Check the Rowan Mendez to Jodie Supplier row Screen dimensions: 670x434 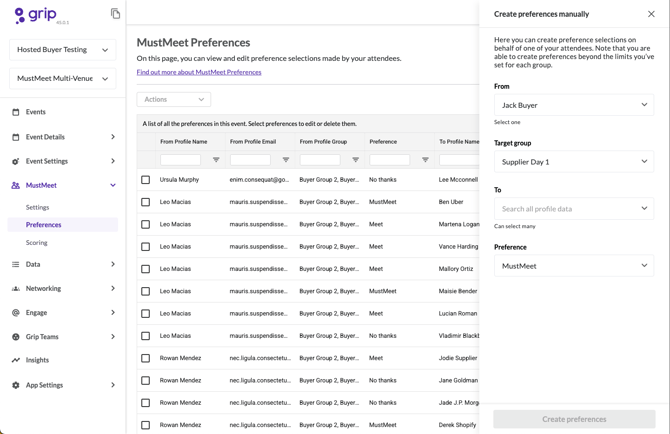click(146, 358)
